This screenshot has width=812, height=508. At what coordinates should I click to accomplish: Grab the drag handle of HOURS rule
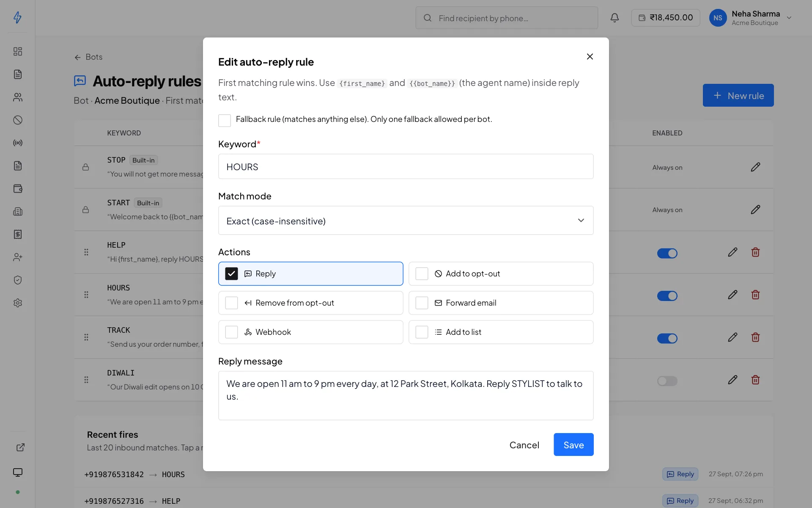coord(86,295)
